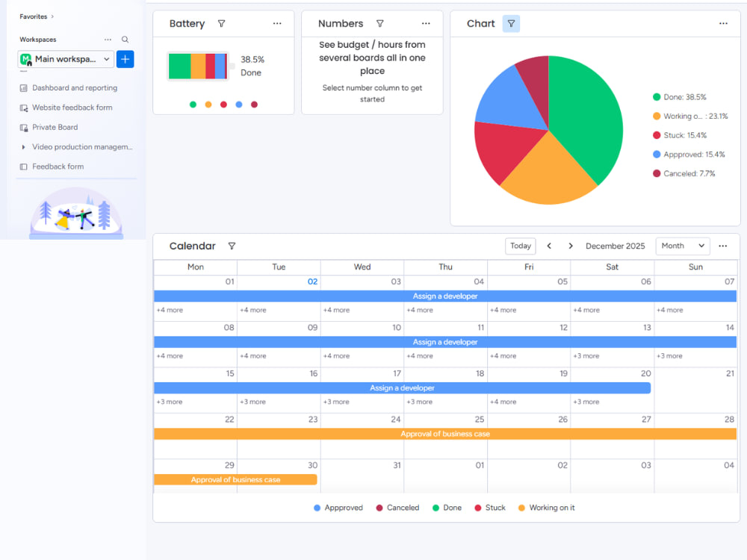Go to next month in Calendar
Screen dimensions: 747x560
pos(571,246)
